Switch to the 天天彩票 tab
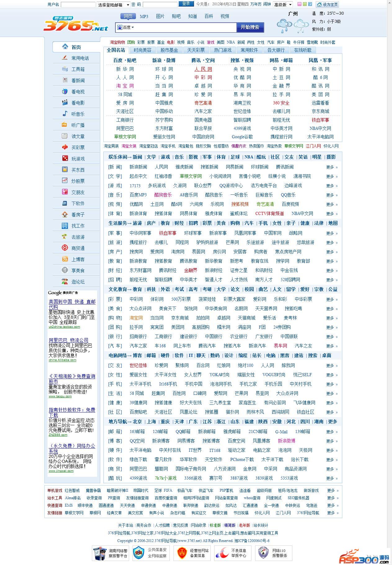Screen dimensions: 392x565 196,50
